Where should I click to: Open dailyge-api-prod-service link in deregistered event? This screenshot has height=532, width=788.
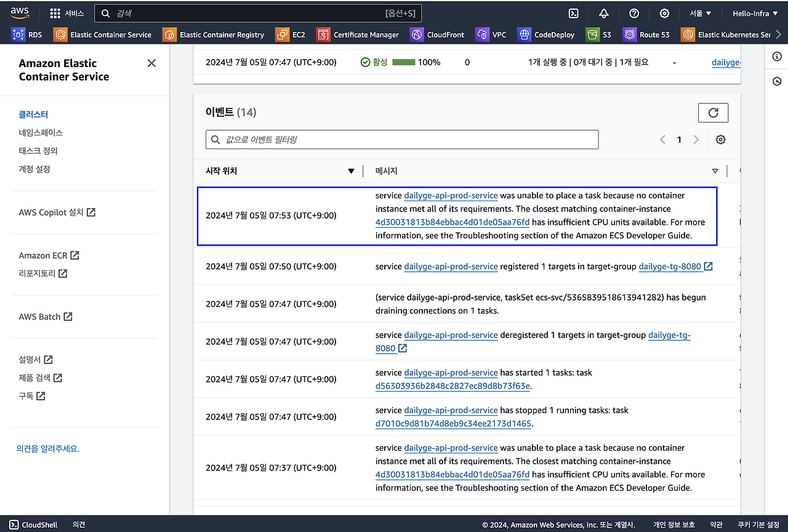click(x=451, y=335)
